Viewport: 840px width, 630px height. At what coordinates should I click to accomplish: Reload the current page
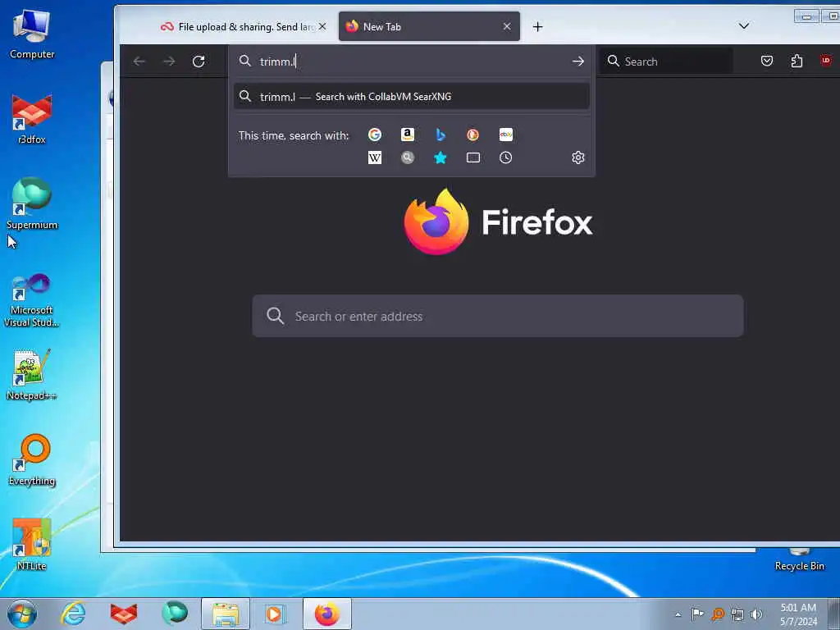199,62
